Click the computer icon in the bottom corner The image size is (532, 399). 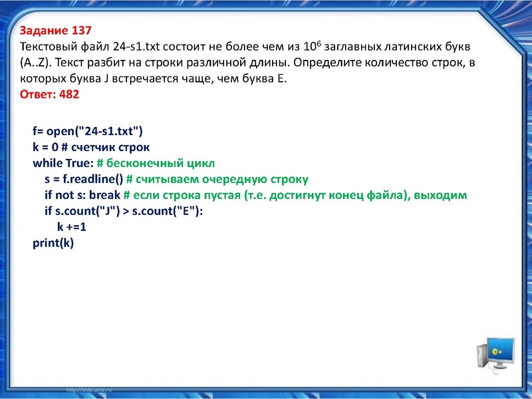click(x=495, y=356)
